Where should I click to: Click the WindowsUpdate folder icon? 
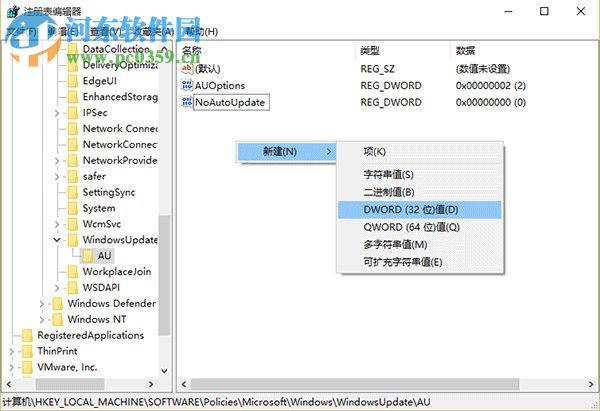click(x=73, y=240)
